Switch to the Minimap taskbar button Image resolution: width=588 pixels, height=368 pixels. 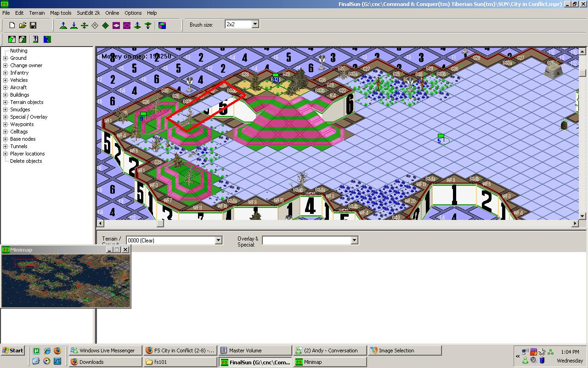(330, 362)
